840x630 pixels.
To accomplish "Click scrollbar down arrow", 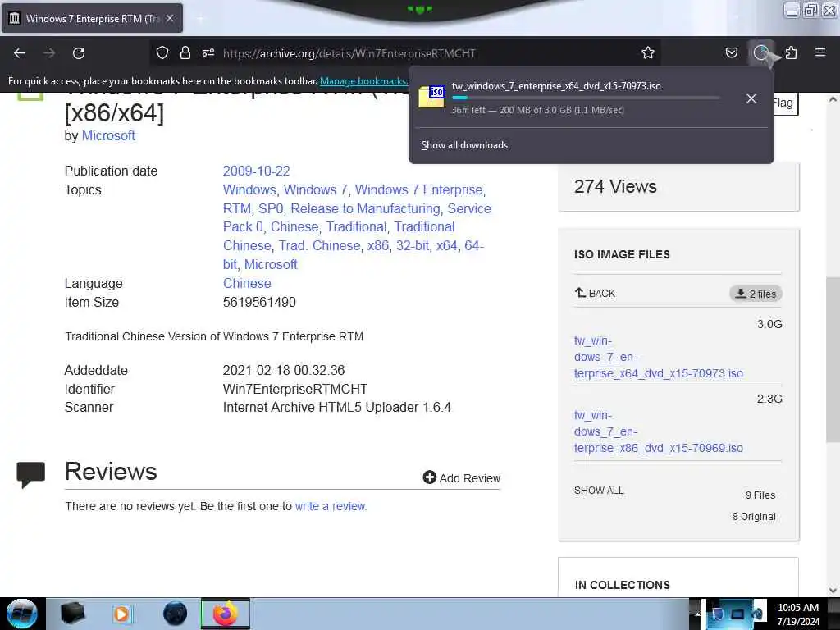I will (833, 591).
